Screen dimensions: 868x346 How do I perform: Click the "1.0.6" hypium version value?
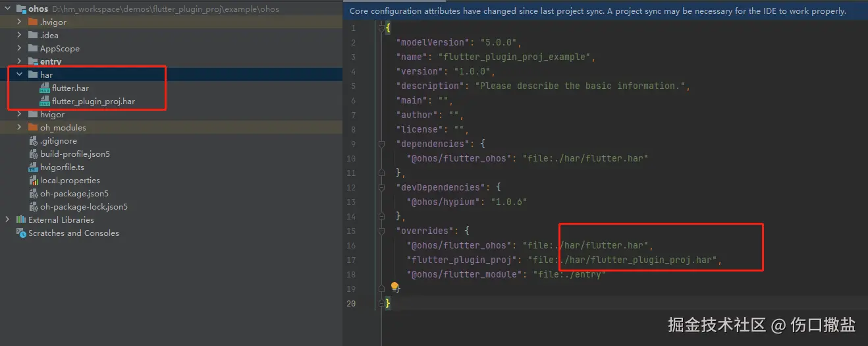tap(508, 202)
